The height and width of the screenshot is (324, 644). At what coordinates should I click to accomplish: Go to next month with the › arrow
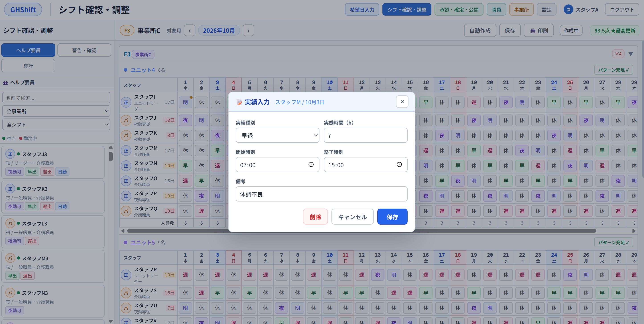[248, 30]
